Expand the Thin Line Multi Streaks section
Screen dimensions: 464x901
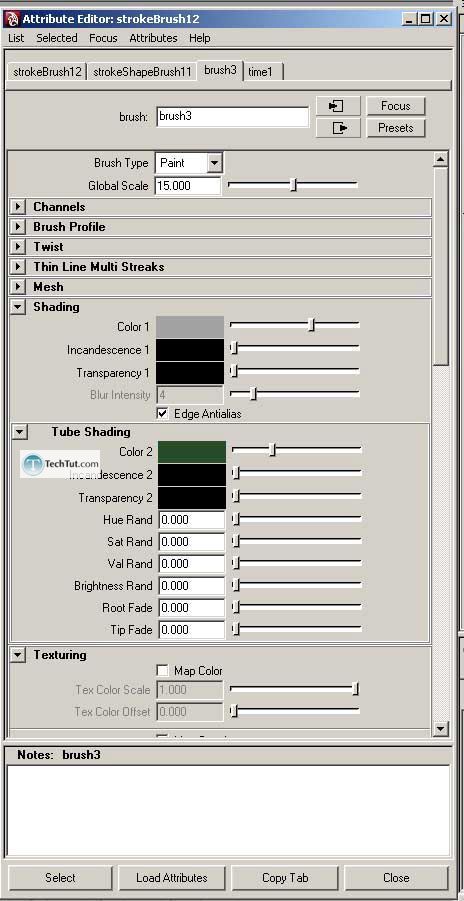point(18,267)
